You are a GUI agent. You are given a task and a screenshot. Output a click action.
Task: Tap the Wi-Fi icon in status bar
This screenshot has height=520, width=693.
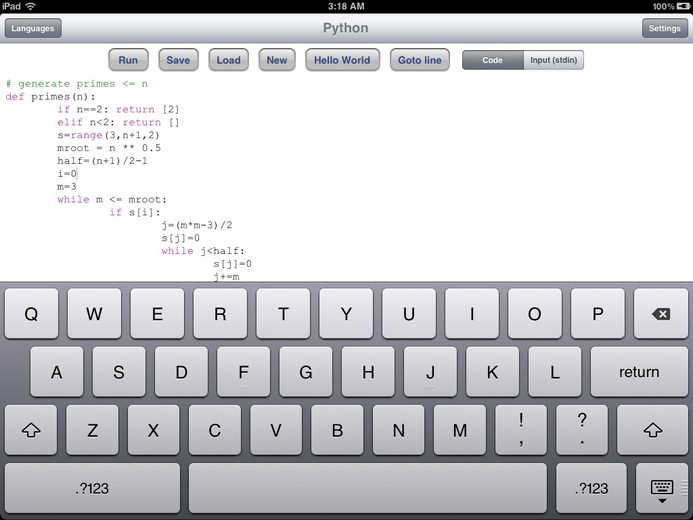point(30,6)
